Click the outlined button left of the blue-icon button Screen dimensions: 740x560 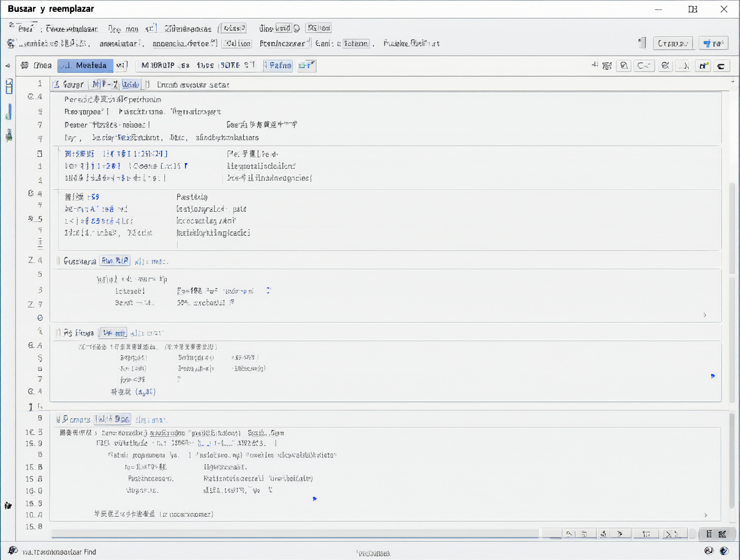(x=673, y=43)
